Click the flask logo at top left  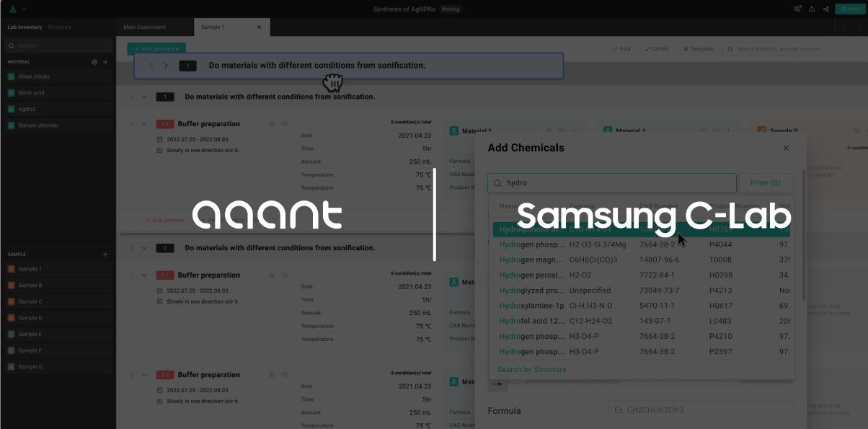[12, 9]
